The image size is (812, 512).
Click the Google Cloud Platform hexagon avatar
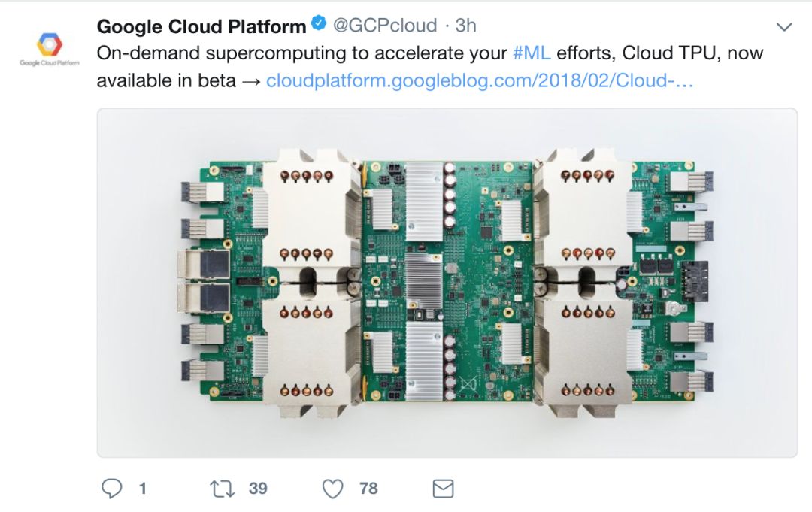coord(50,44)
